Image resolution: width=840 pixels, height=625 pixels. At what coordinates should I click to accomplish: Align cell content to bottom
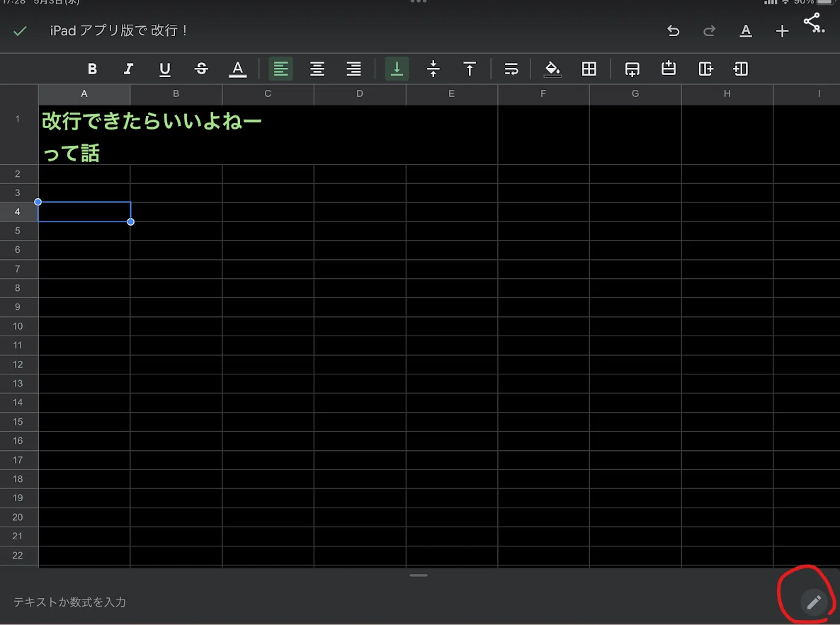click(x=397, y=69)
